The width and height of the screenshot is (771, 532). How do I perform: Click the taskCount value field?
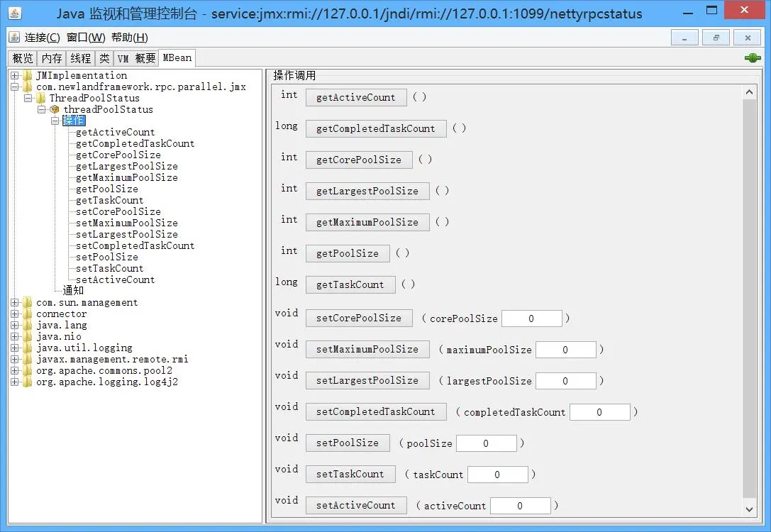tap(498, 475)
